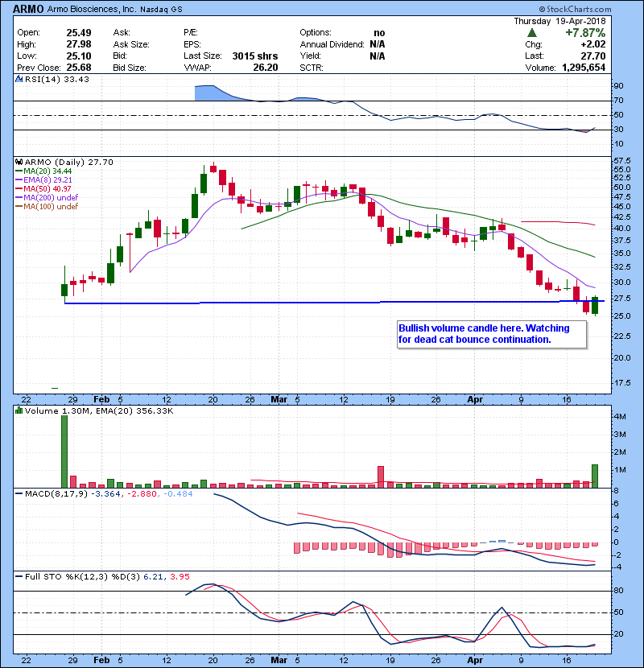Click the Options value no
This screenshot has height=668, width=644.
(379, 33)
